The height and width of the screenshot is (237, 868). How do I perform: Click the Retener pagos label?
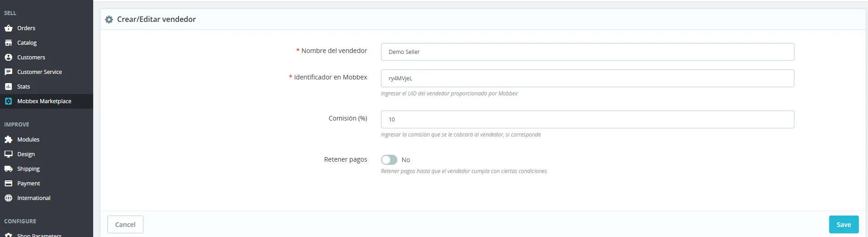click(345, 159)
